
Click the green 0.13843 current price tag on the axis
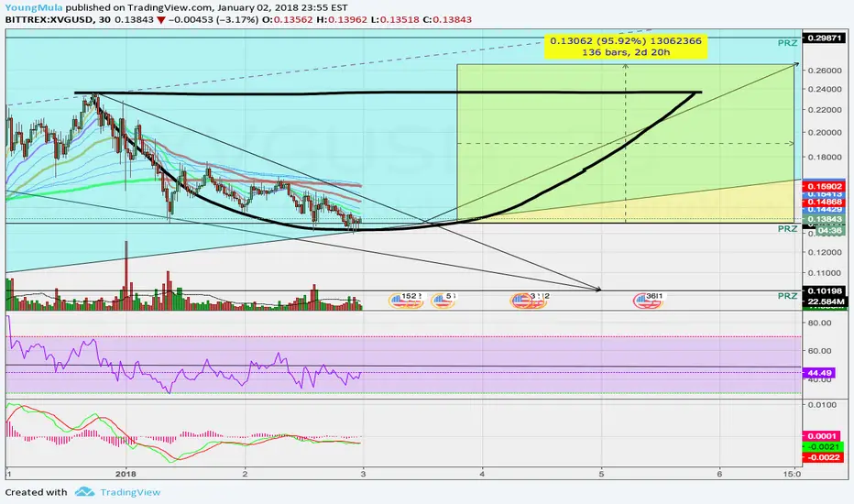click(x=825, y=219)
